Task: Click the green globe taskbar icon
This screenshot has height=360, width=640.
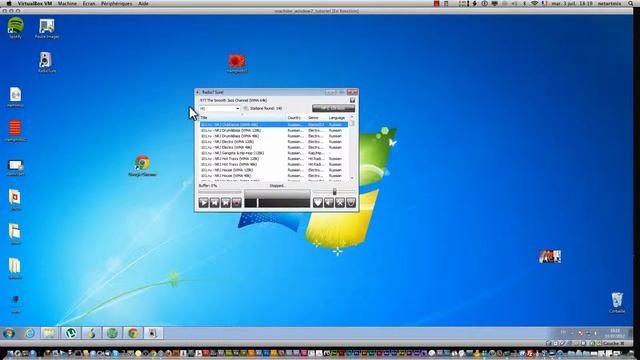Action: coord(112,333)
